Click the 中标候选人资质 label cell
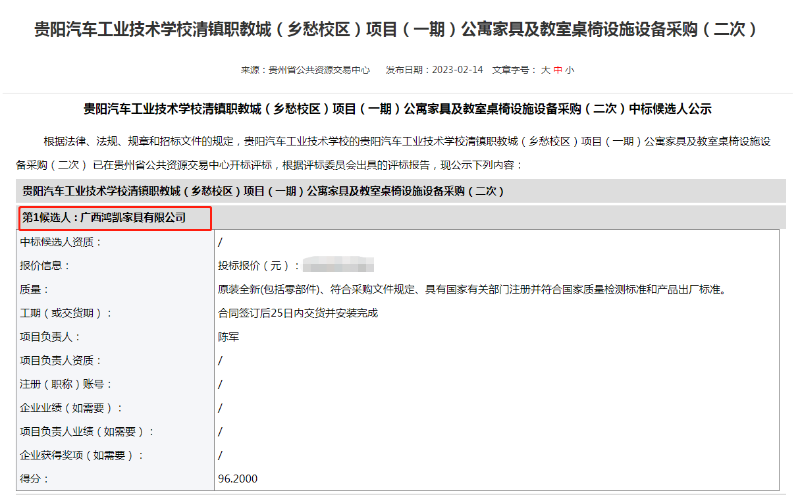This screenshot has height=495, width=800. (61, 242)
